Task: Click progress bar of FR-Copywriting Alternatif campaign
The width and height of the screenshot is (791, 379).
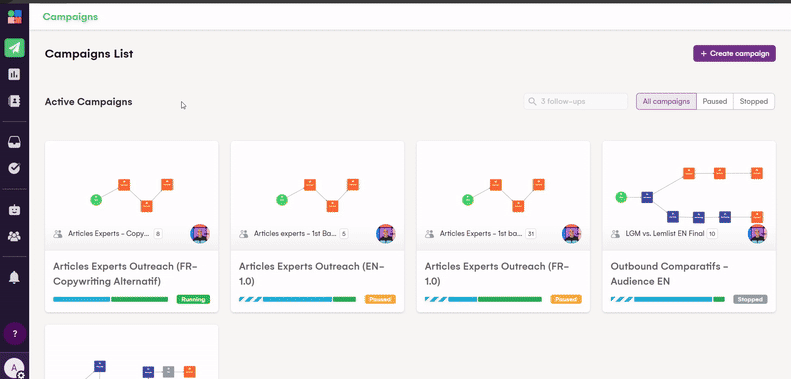Action: click(x=110, y=299)
